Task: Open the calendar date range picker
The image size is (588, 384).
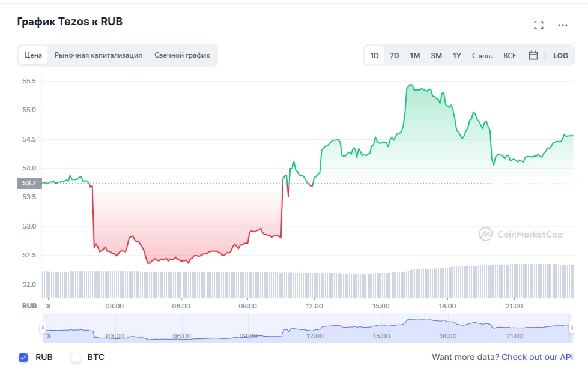Action: point(533,55)
